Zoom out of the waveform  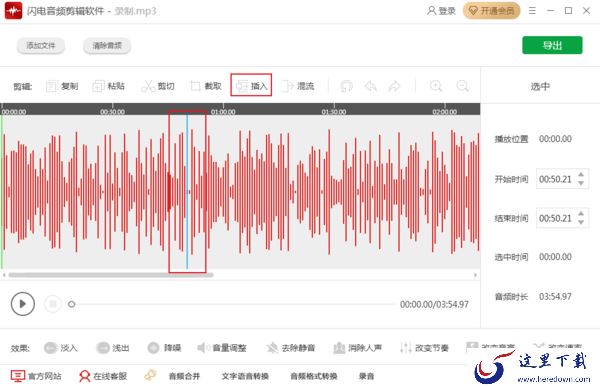tap(462, 86)
